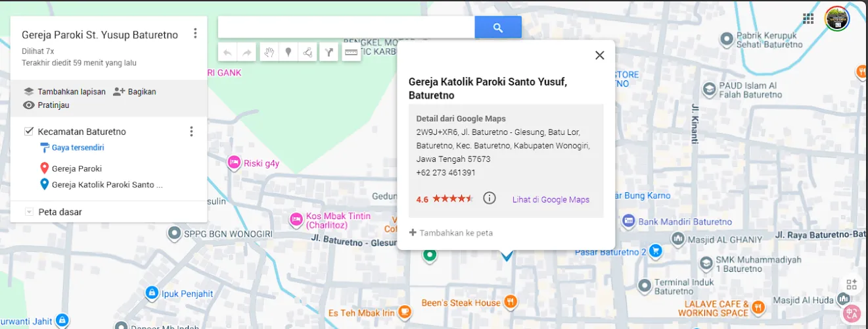Activate the measure distance ruler tool
868x329 pixels.
[351, 53]
